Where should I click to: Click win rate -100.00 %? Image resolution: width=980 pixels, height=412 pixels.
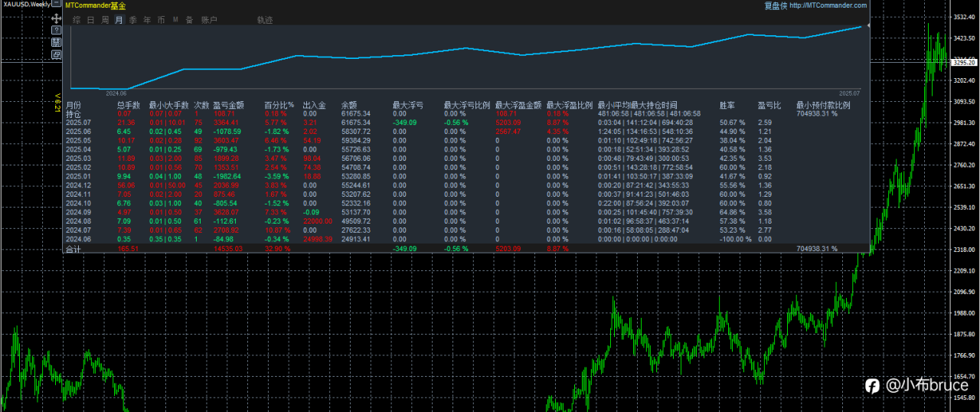(x=735, y=239)
